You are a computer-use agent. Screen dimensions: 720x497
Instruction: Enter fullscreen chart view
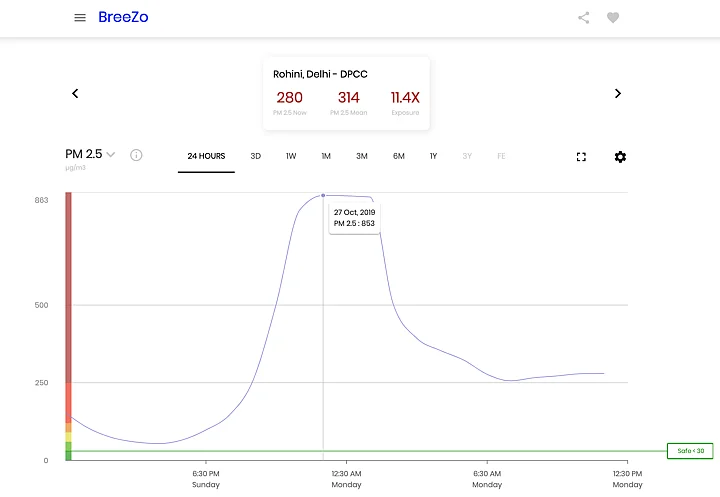click(581, 157)
